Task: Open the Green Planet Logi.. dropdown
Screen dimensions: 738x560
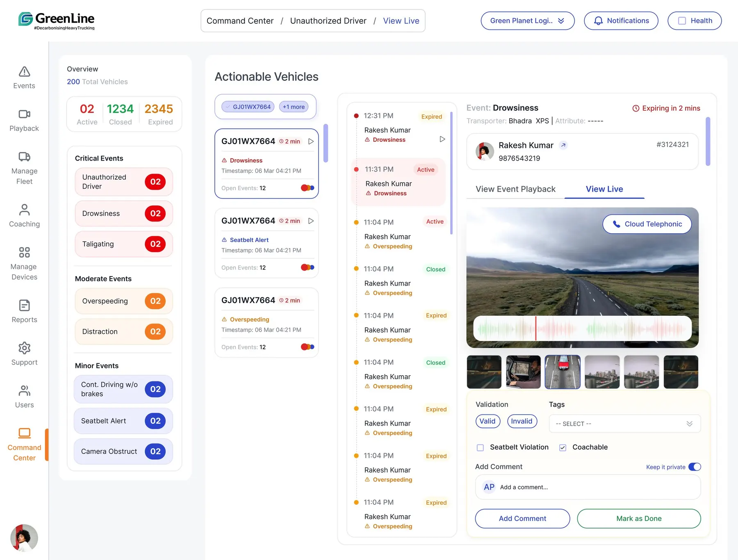Action: [527, 21]
